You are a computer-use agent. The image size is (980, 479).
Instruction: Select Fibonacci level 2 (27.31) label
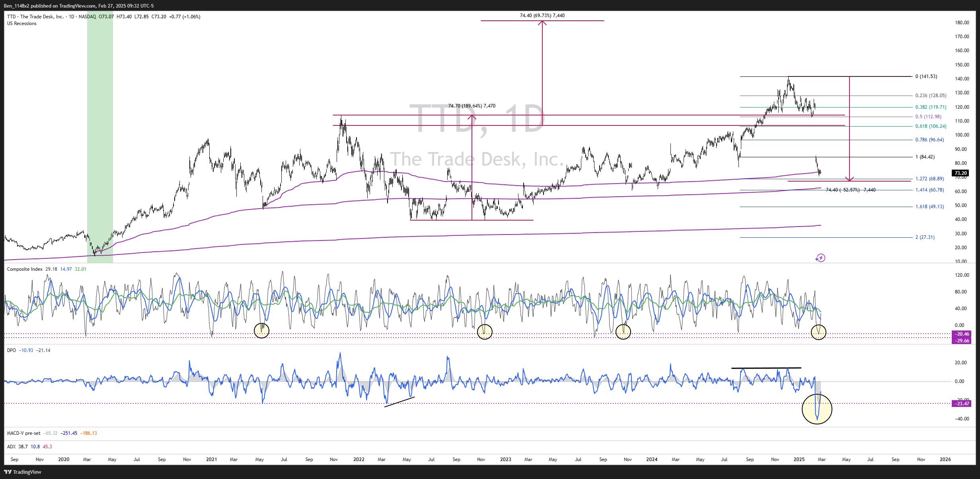pos(925,237)
